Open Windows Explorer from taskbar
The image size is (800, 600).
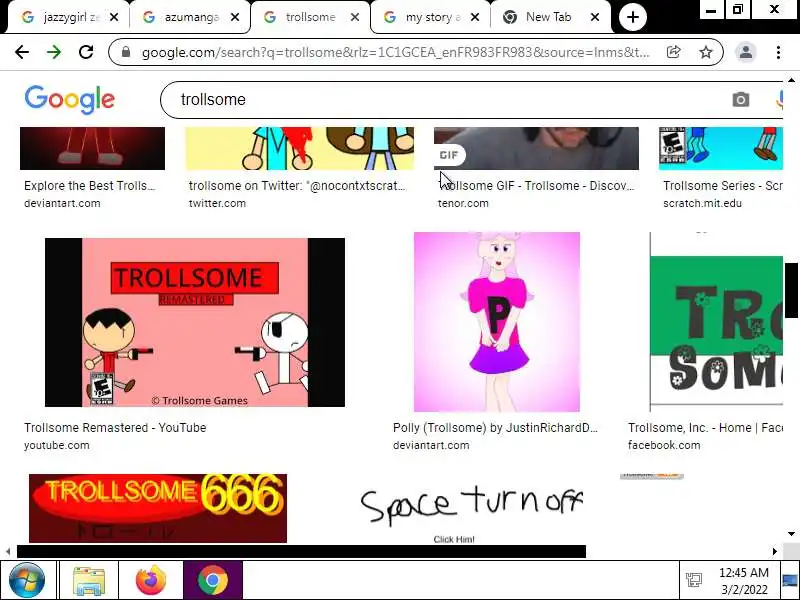point(89,580)
